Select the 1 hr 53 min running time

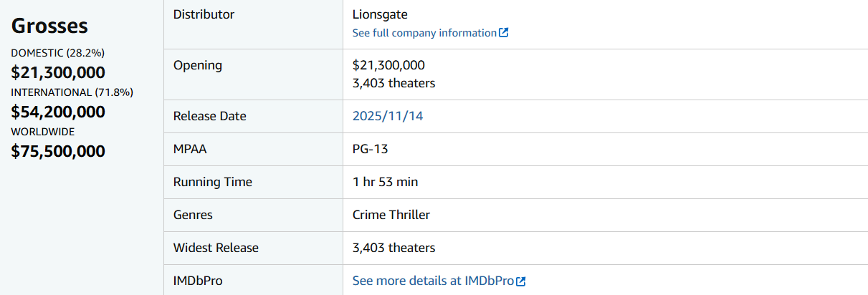coord(385,182)
